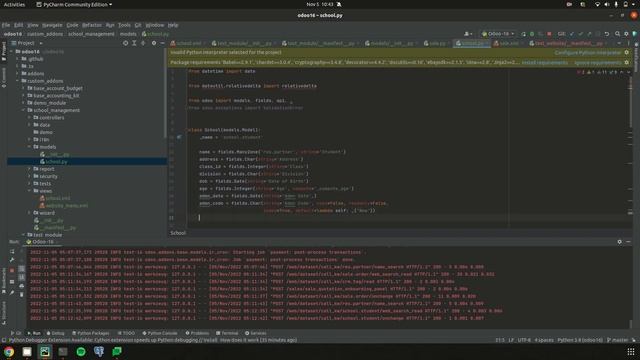Viewport: 640px width, 360px height.
Task: Open the Debug tool window button
Action: click(x=56, y=333)
